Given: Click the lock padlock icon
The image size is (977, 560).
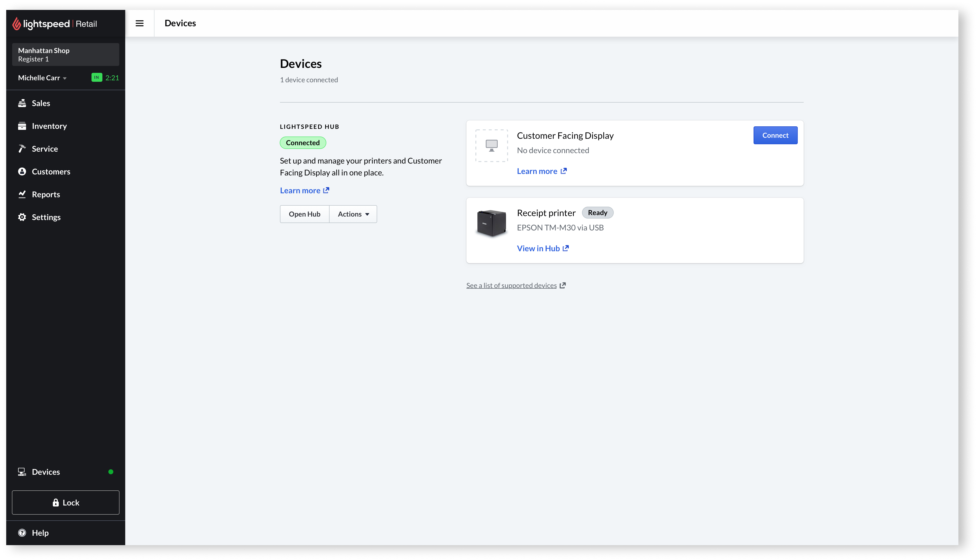Looking at the screenshot, I should click(x=56, y=503).
